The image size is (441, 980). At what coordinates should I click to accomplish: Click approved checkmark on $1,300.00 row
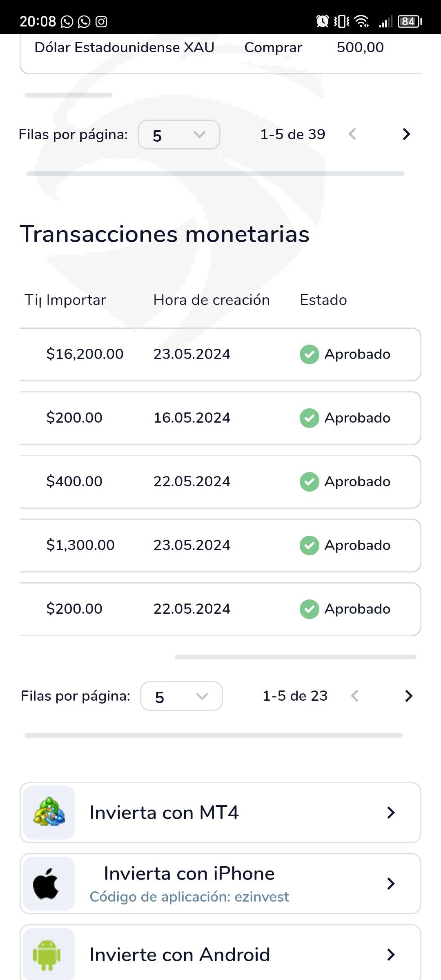point(310,545)
